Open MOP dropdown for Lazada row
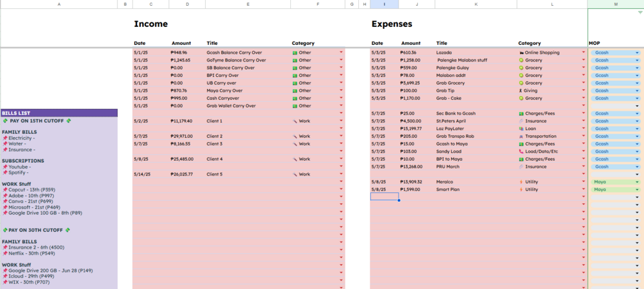The width and height of the screenshot is (644, 289). pyautogui.click(x=637, y=53)
